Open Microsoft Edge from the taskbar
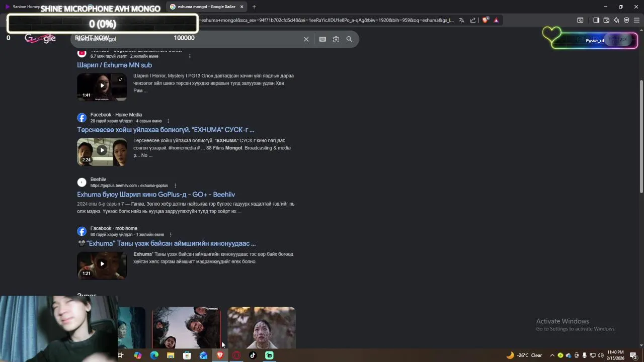644x362 pixels. 154,355
